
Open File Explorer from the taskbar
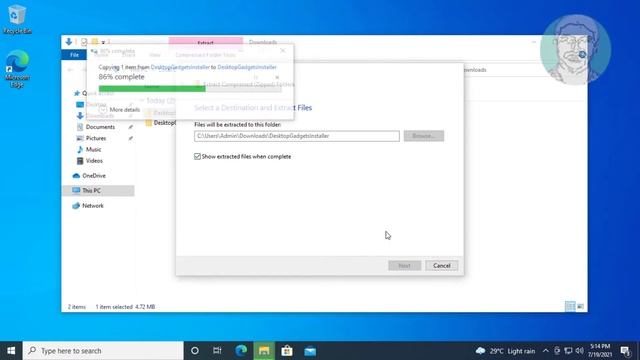coord(264,351)
